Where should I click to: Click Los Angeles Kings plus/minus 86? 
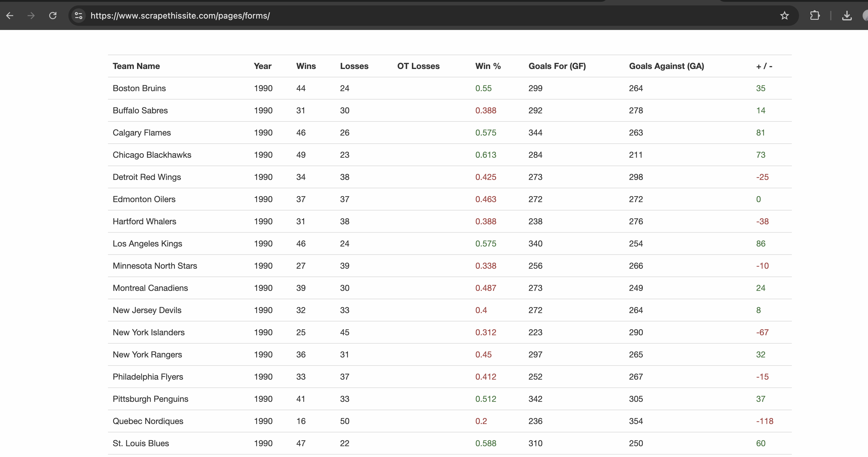click(761, 243)
